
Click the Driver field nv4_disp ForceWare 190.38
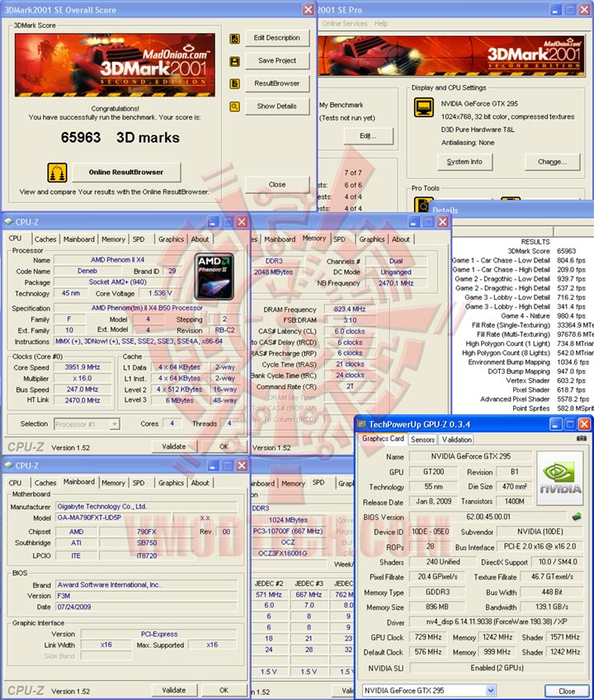497,622
